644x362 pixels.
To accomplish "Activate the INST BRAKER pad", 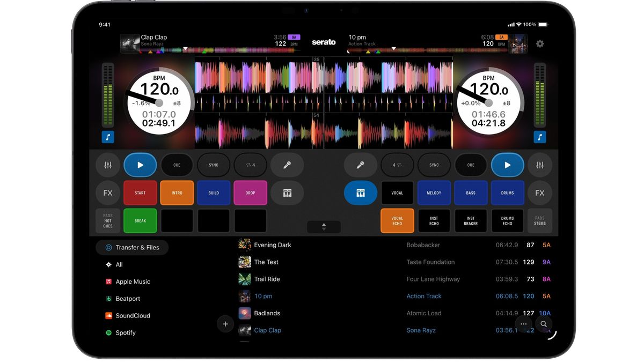I will pyautogui.click(x=471, y=221).
